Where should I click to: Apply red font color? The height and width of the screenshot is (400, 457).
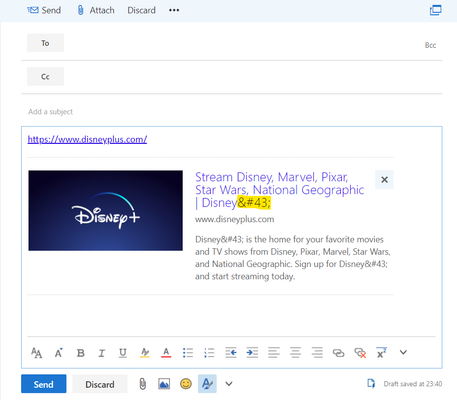pyautogui.click(x=166, y=353)
